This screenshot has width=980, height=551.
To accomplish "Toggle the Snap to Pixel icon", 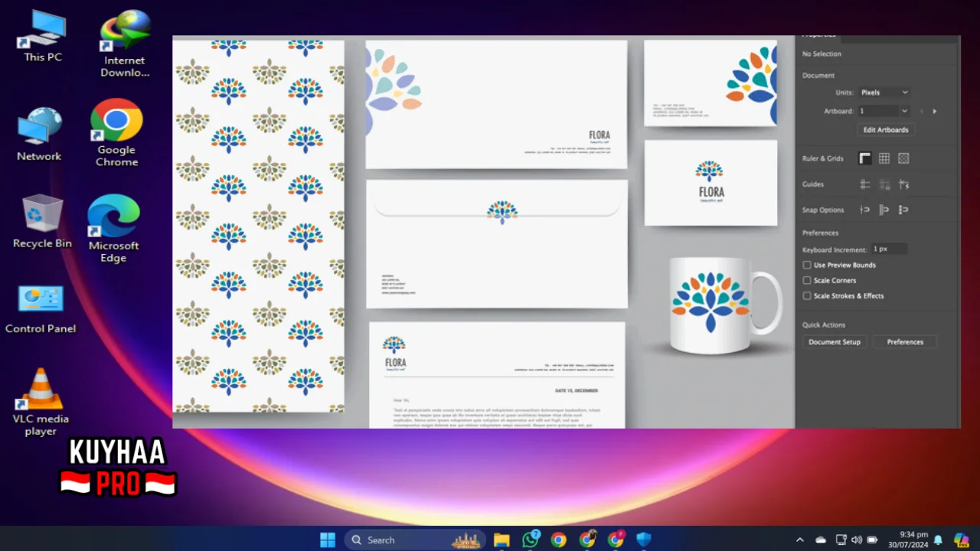I will pos(903,210).
